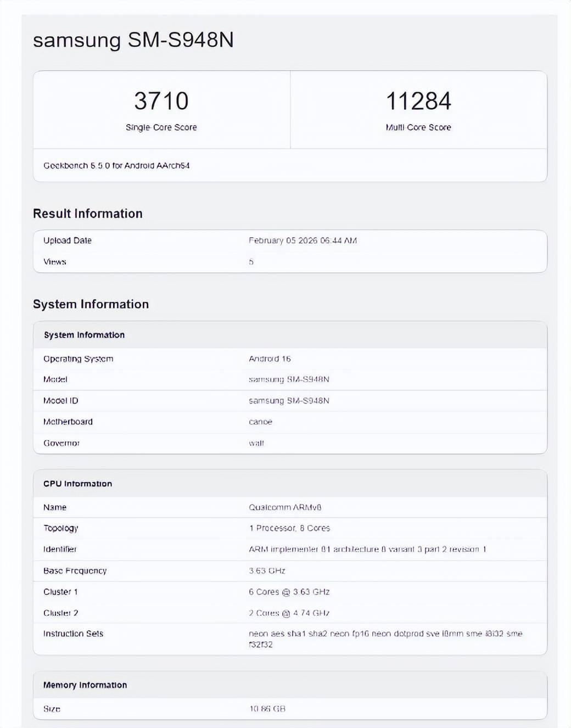Screen dimensions: 571x728
Task: Click the CPU name Qualcomm ARMv8
Action: [x=285, y=507]
